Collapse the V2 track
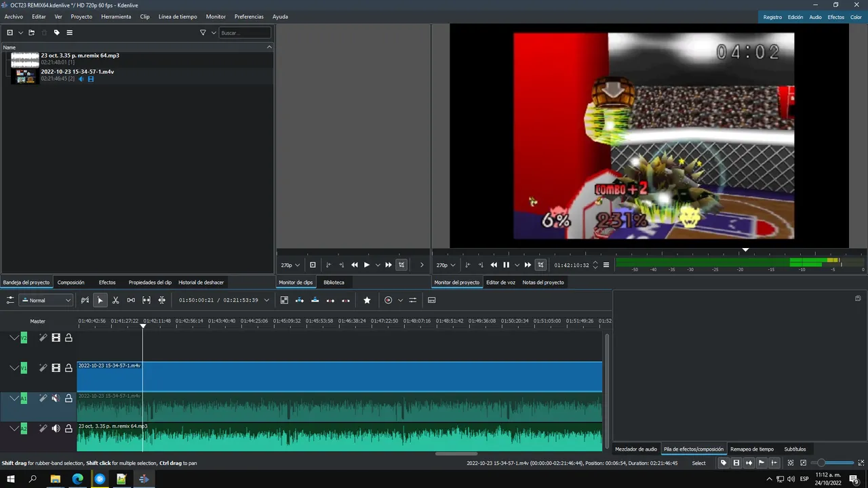 (14, 338)
